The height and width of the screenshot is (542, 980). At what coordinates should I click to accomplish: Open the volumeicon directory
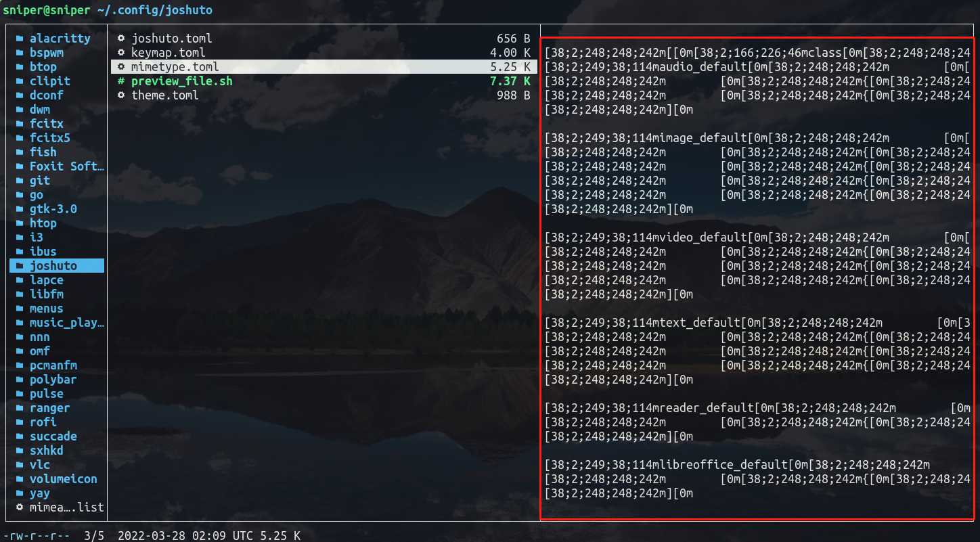click(x=64, y=479)
